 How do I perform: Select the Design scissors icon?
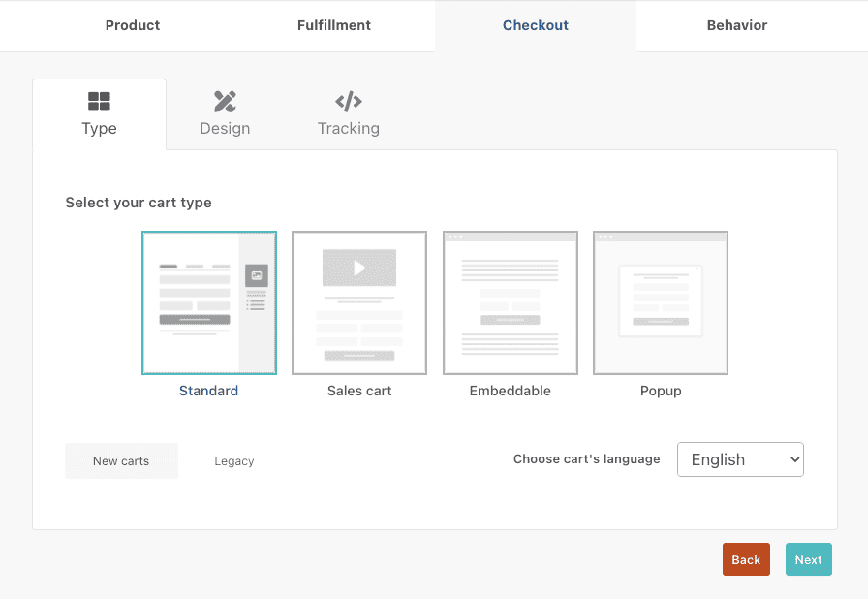point(224,99)
